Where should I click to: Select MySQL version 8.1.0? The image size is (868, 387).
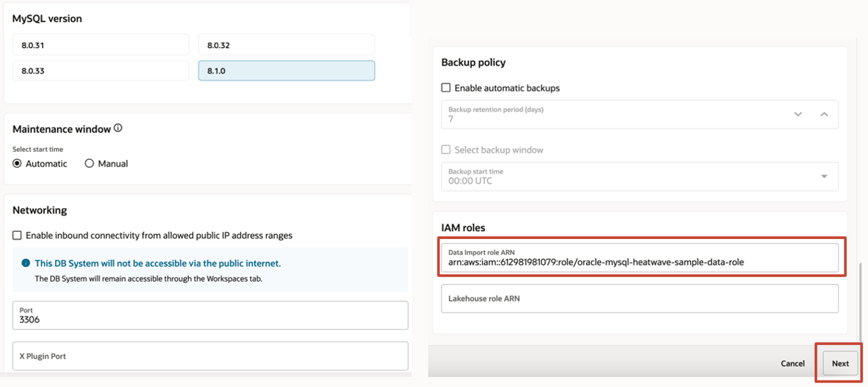point(286,70)
